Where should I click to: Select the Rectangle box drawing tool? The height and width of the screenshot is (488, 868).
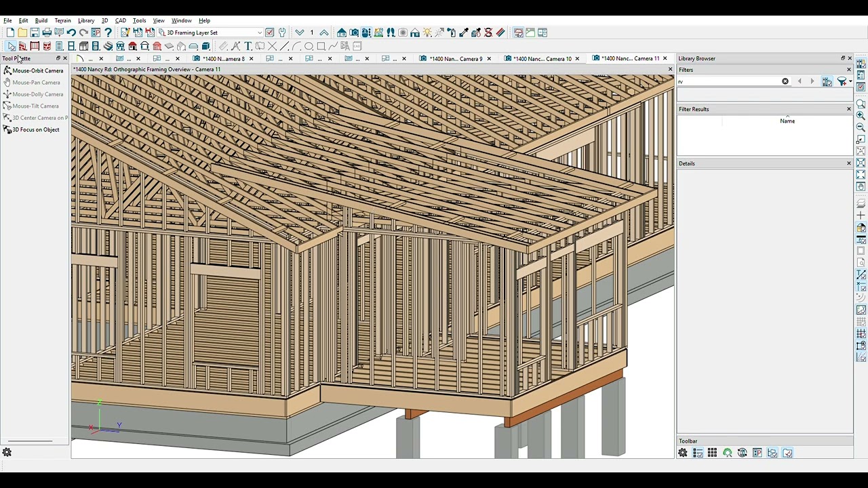321,46
